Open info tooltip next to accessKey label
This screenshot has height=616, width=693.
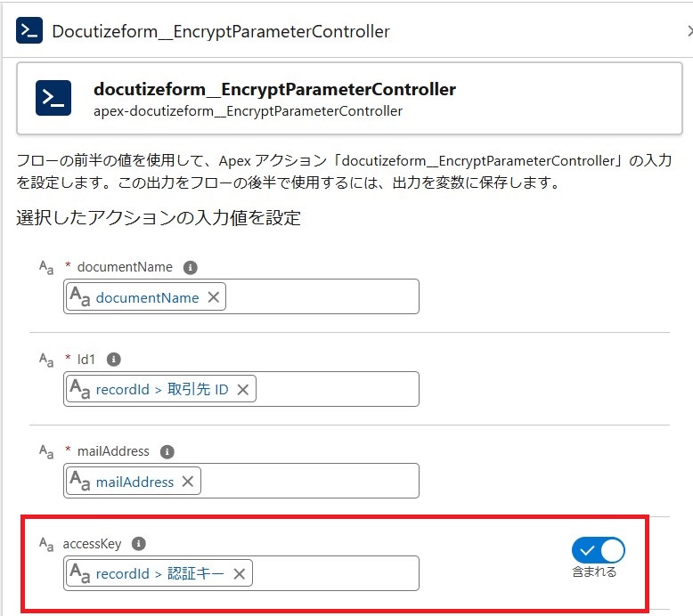(139, 544)
